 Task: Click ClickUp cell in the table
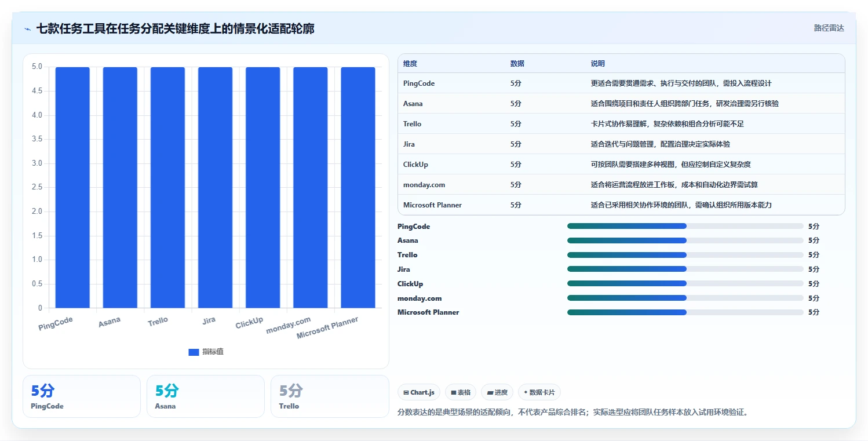(415, 165)
